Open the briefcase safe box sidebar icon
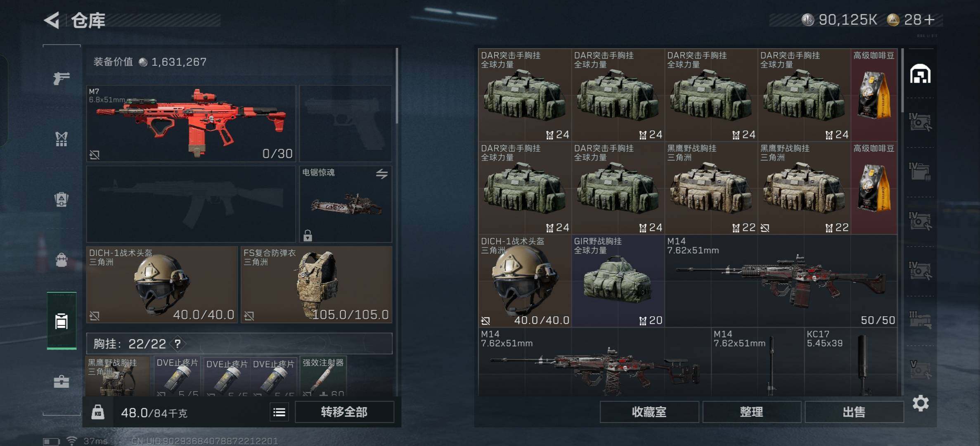The height and width of the screenshot is (446, 980). click(62, 381)
